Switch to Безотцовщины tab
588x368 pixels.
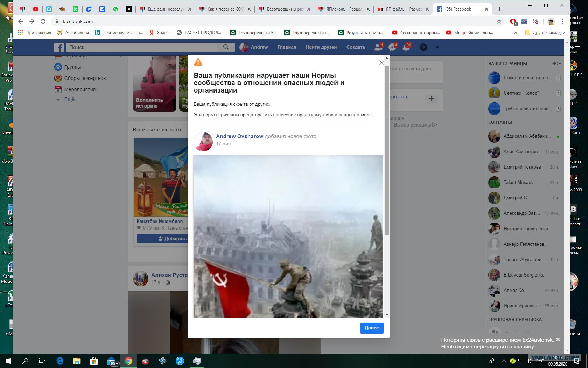pyautogui.click(x=284, y=9)
